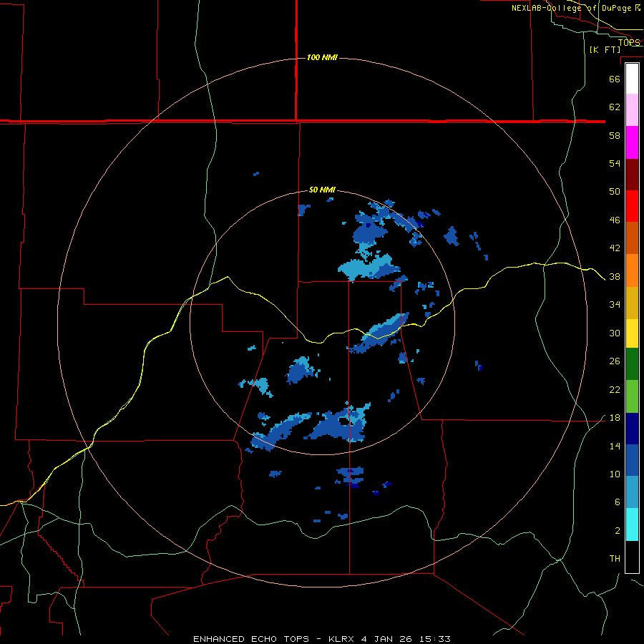Click the 'TOPS' legend title
644x644 pixels.
629,42
